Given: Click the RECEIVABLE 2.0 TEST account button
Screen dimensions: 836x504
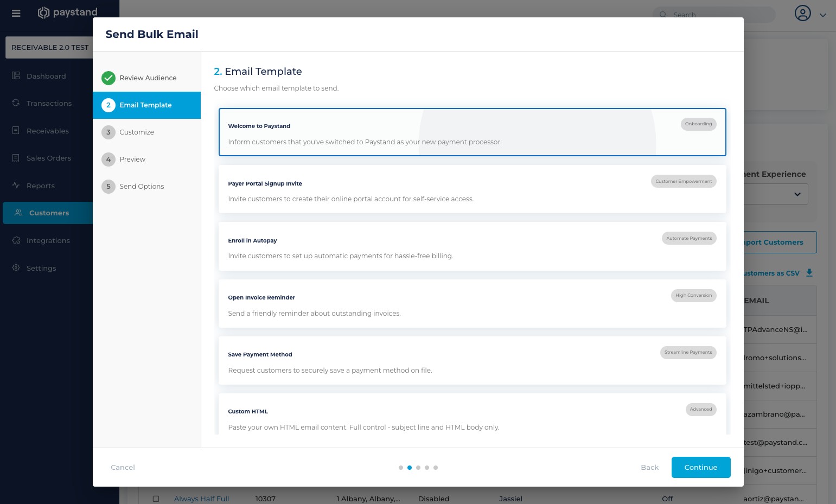Looking at the screenshot, I should pyautogui.click(x=49, y=47).
